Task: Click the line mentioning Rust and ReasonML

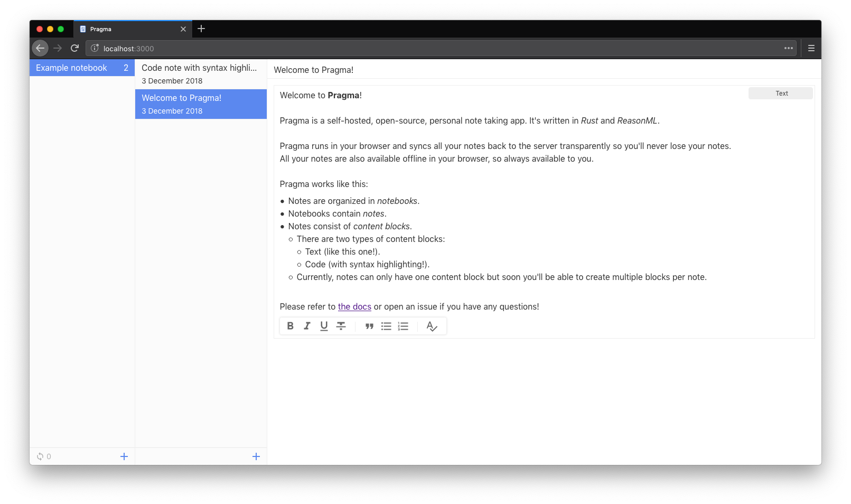Action: (x=470, y=120)
